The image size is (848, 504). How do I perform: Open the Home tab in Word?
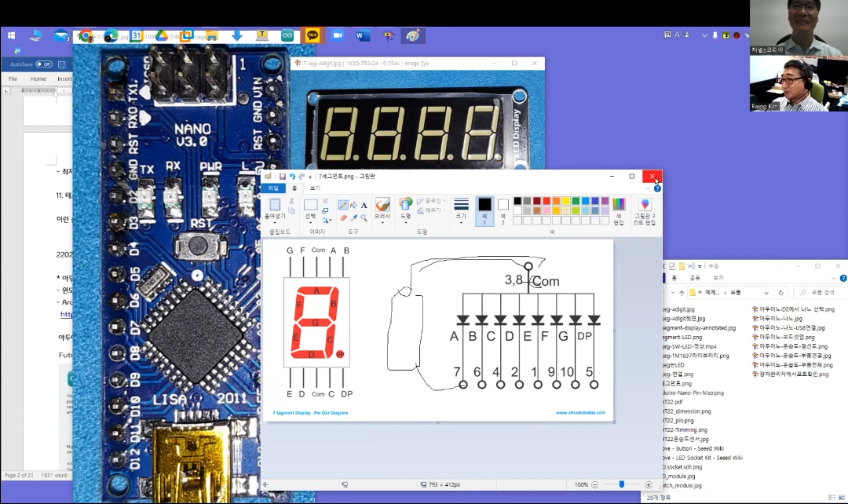click(38, 79)
